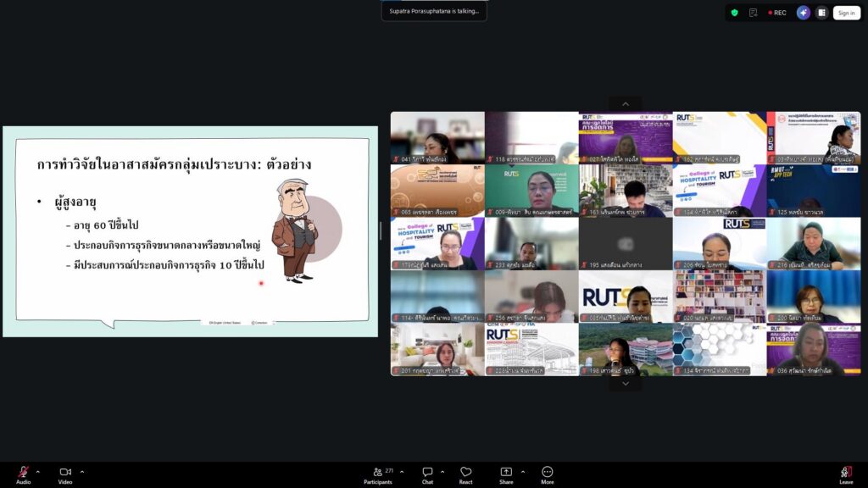Leave the meeting

click(x=845, y=473)
